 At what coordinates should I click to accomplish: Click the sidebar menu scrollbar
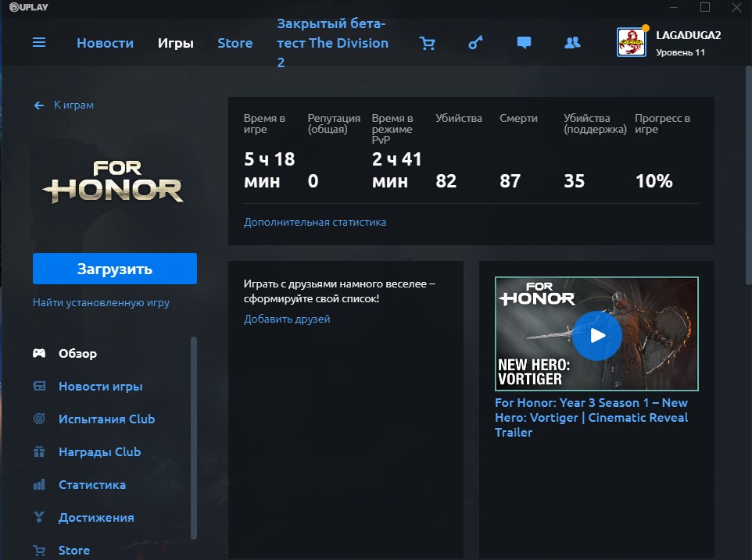194,438
